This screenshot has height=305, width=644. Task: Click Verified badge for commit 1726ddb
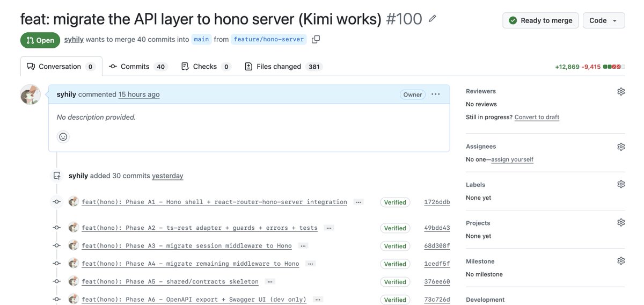point(395,202)
